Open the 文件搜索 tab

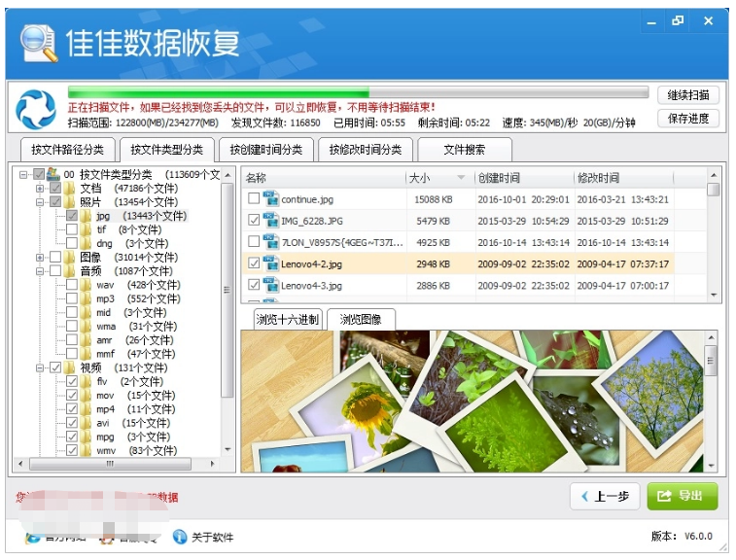click(x=463, y=150)
